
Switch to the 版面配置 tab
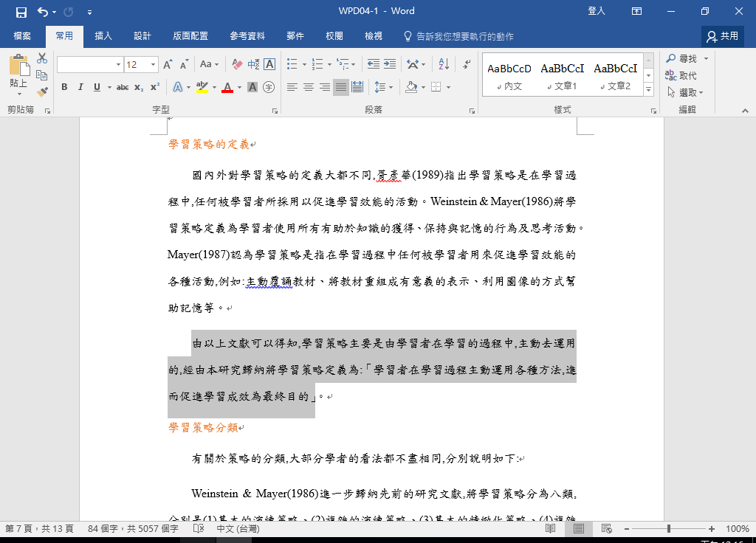click(190, 36)
